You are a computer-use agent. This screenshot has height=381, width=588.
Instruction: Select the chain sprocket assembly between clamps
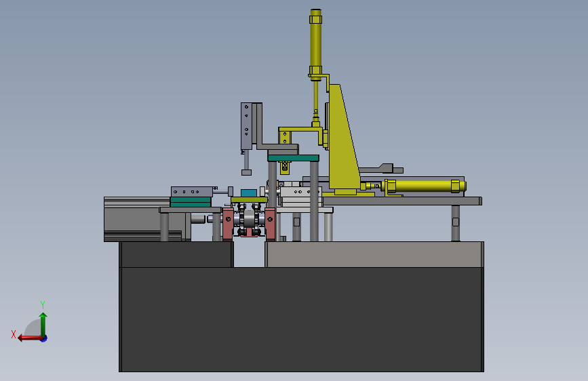point(249,220)
